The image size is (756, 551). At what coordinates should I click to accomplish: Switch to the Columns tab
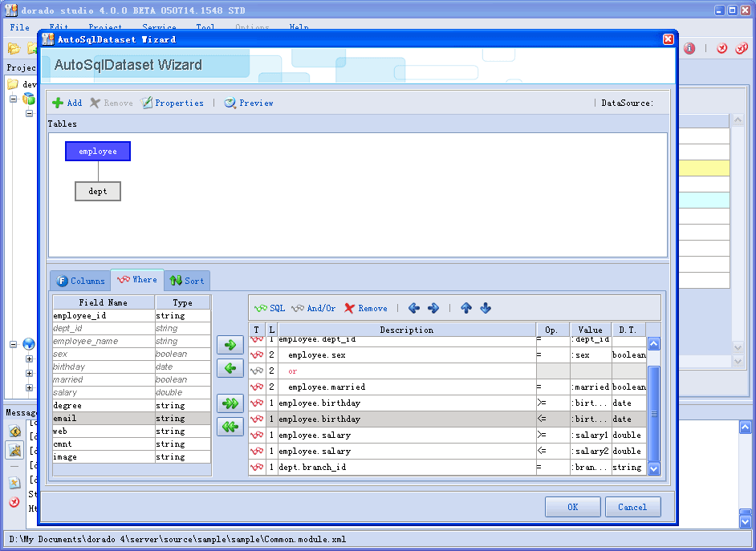point(80,281)
